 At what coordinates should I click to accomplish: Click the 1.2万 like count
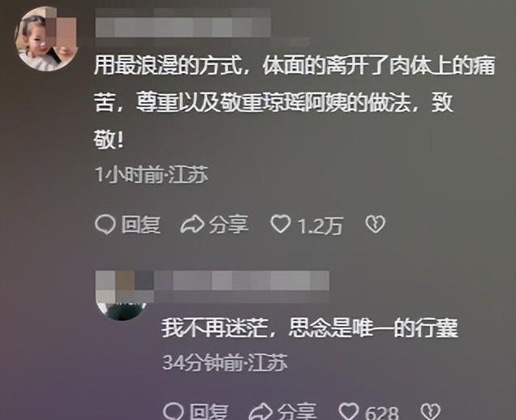[320, 225]
